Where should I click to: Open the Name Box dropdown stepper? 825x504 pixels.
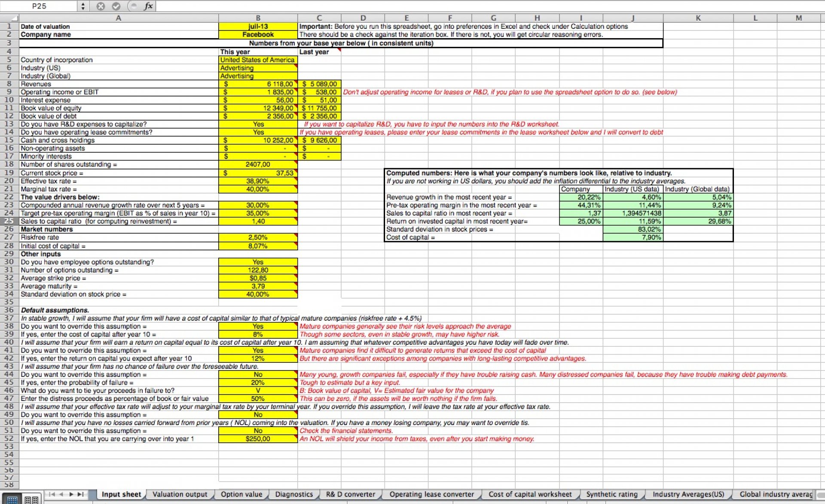coord(83,6)
